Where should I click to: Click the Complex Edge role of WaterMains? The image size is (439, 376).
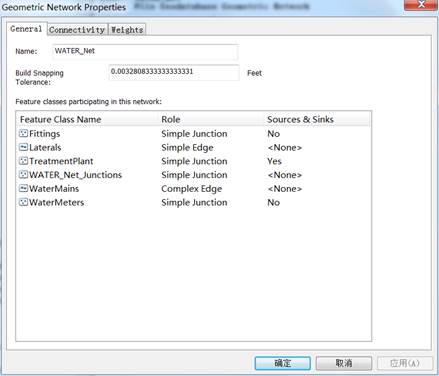click(192, 189)
